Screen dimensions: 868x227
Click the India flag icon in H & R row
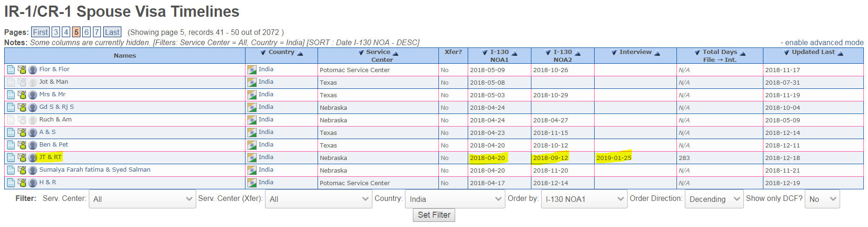(x=252, y=183)
